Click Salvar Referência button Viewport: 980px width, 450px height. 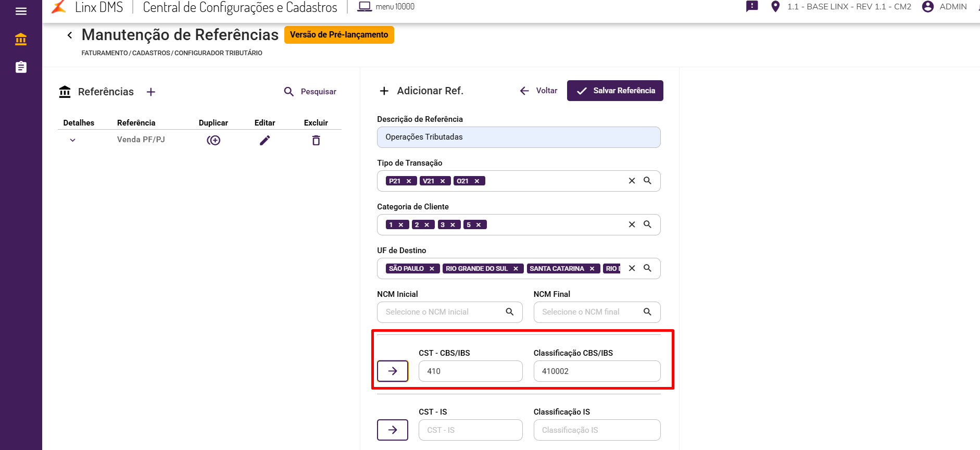click(x=615, y=91)
